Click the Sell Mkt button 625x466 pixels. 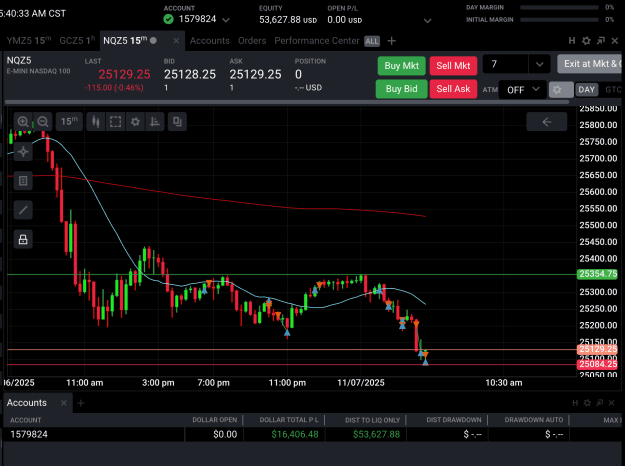(453, 66)
